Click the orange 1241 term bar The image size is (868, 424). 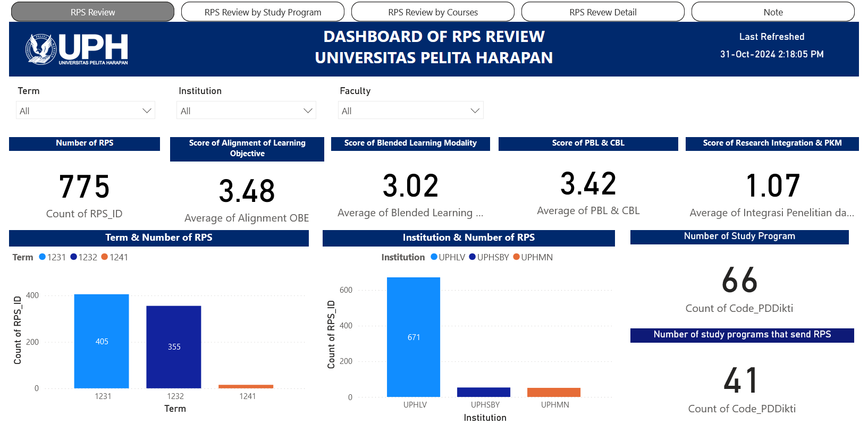coord(246,386)
